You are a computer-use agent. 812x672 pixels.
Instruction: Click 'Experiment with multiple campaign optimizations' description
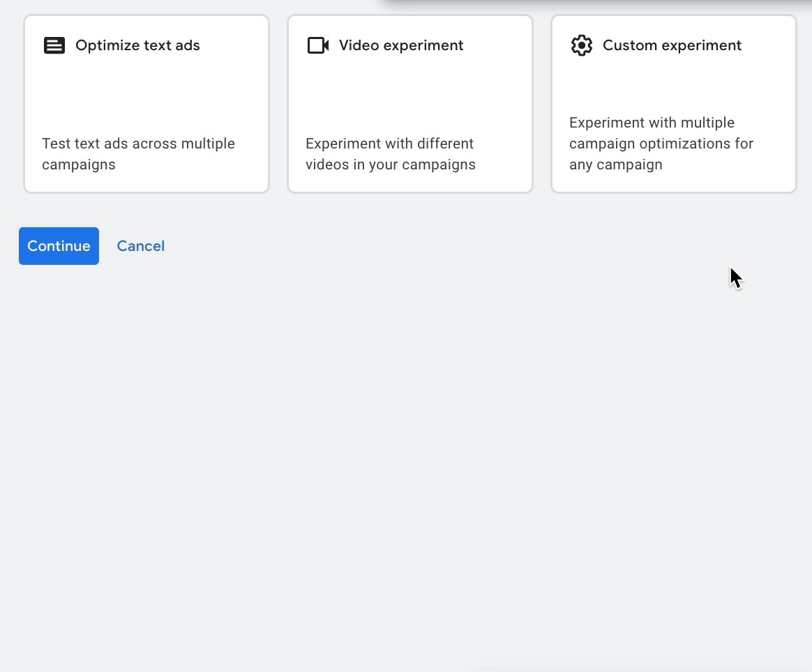tap(661, 144)
